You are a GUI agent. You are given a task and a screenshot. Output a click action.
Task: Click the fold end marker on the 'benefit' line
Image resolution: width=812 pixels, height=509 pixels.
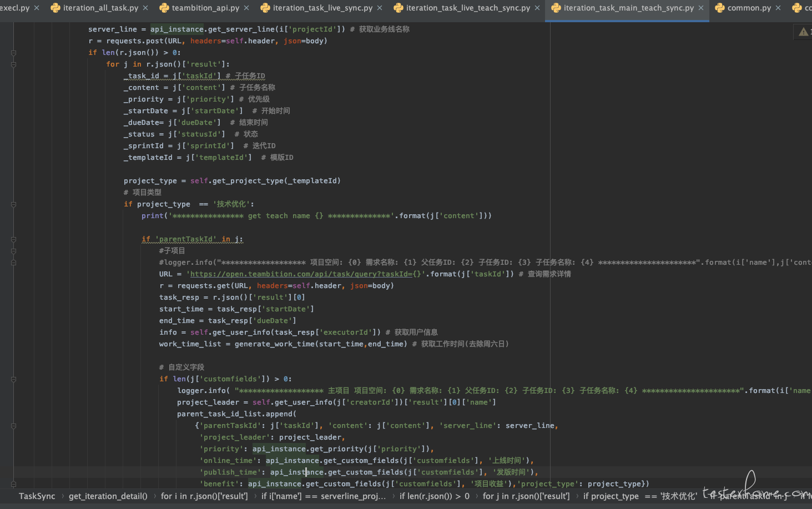pyautogui.click(x=13, y=484)
